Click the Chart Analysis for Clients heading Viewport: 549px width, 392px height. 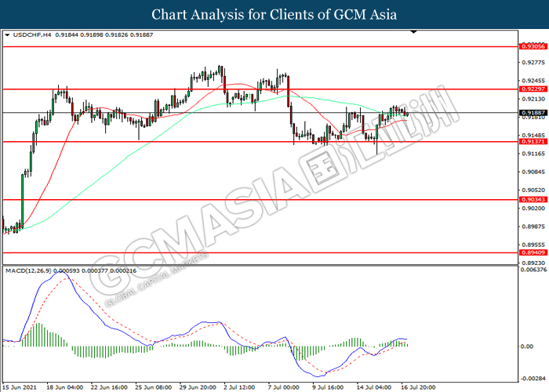pos(274,15)
